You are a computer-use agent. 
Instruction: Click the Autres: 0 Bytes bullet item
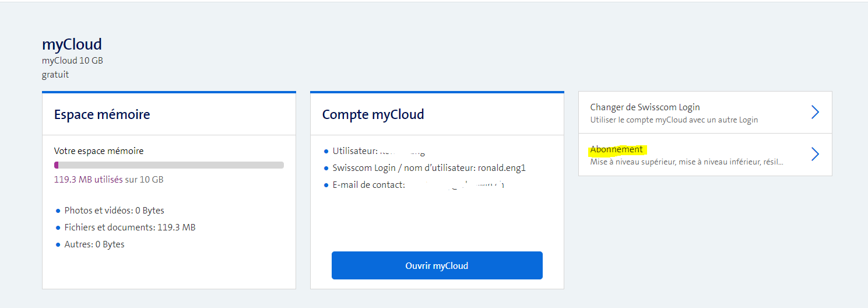point(94,244)
